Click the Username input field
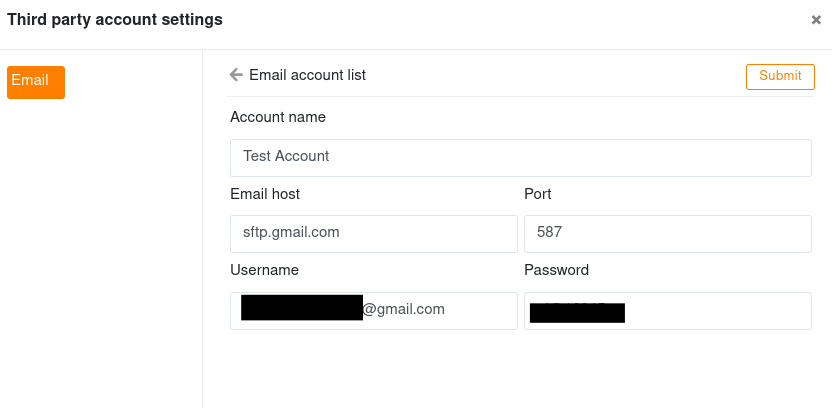832x408 pixels. click(374, 311)
